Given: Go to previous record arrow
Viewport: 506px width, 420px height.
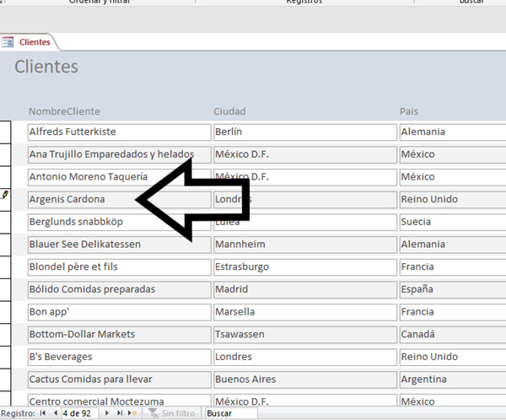Looking at the screenshot, I should click(x=56, y=413).
